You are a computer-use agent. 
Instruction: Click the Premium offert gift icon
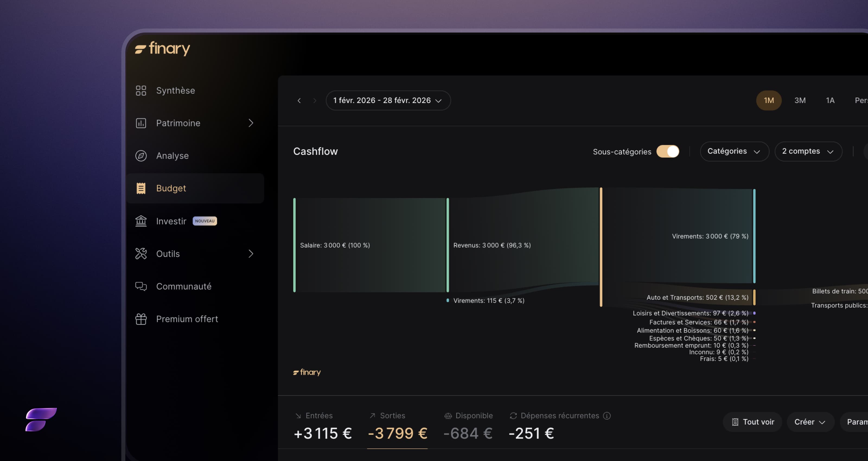point(141,319)
